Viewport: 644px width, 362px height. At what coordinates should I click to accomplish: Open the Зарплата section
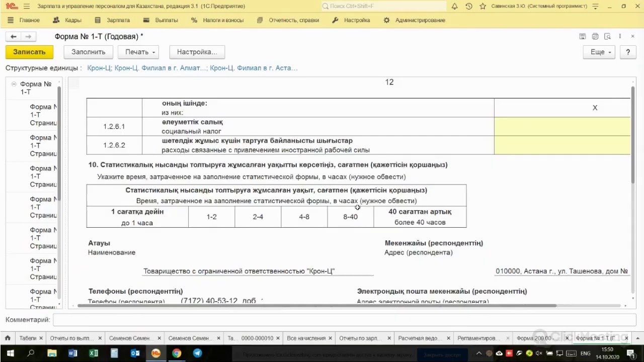(112, 20)
